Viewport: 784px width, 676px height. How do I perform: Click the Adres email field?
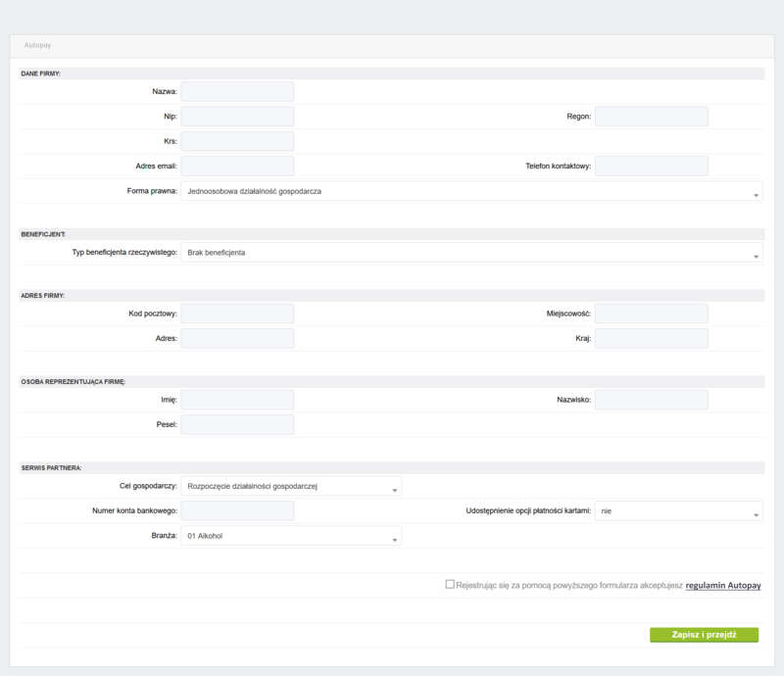237,166
